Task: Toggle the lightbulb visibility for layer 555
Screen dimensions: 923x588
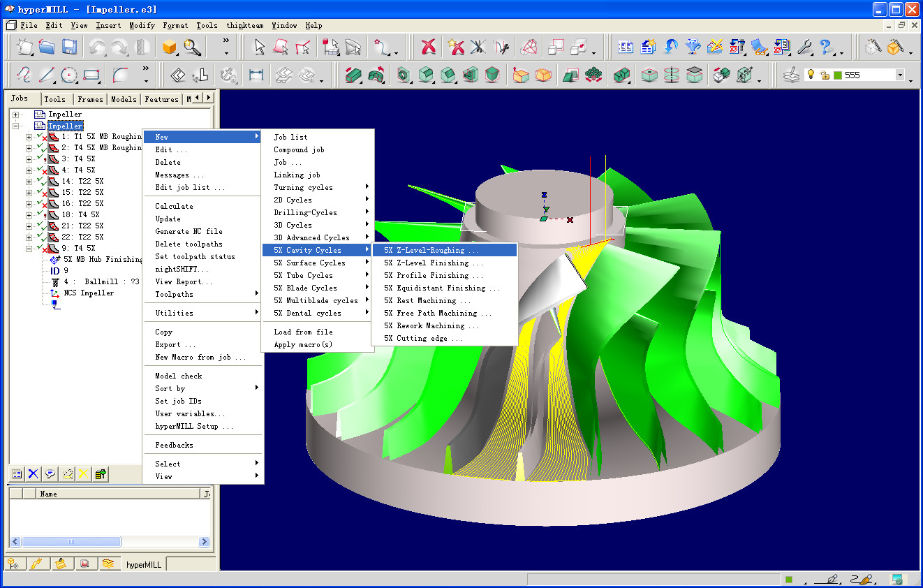Action: [x=810, y=75]
